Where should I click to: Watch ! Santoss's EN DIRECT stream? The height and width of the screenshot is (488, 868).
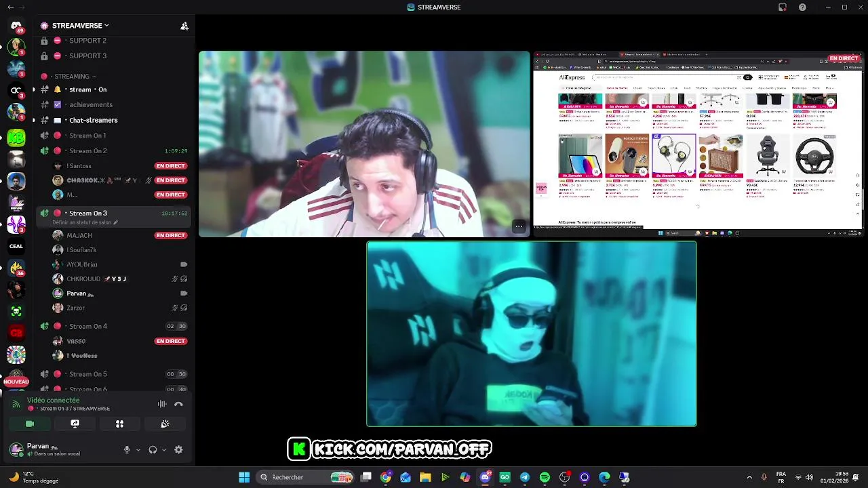click(171, 166)
